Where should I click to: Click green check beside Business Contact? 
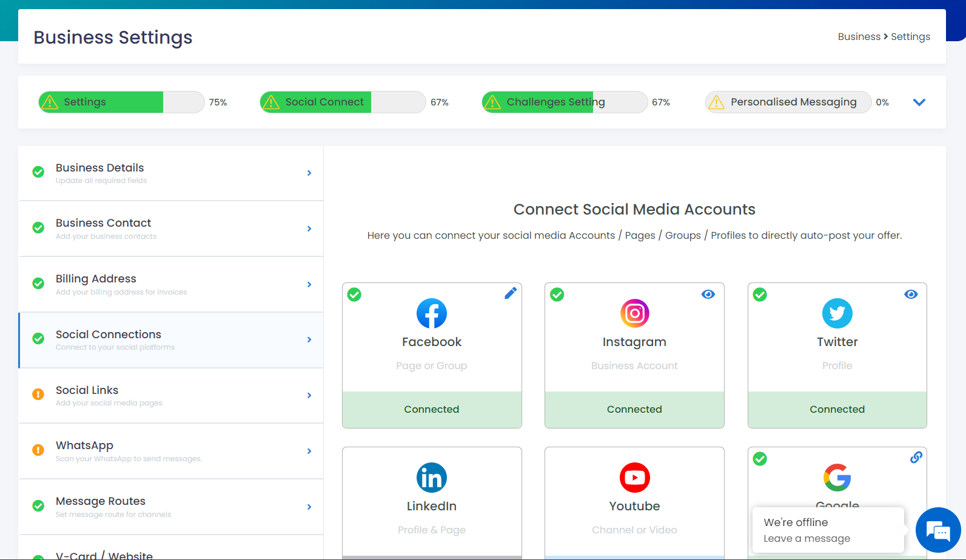pyautogui.click(x=38, y=228)
